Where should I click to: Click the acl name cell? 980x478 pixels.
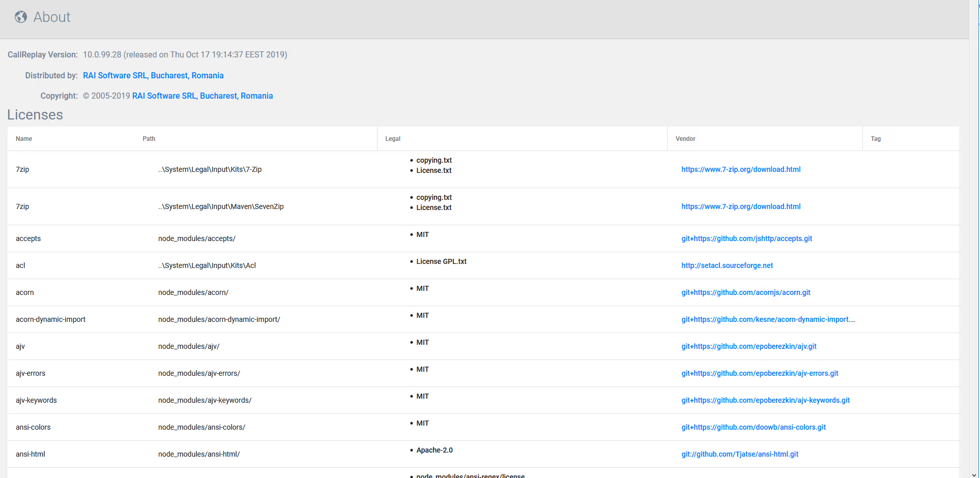click(x=20, y=265)
